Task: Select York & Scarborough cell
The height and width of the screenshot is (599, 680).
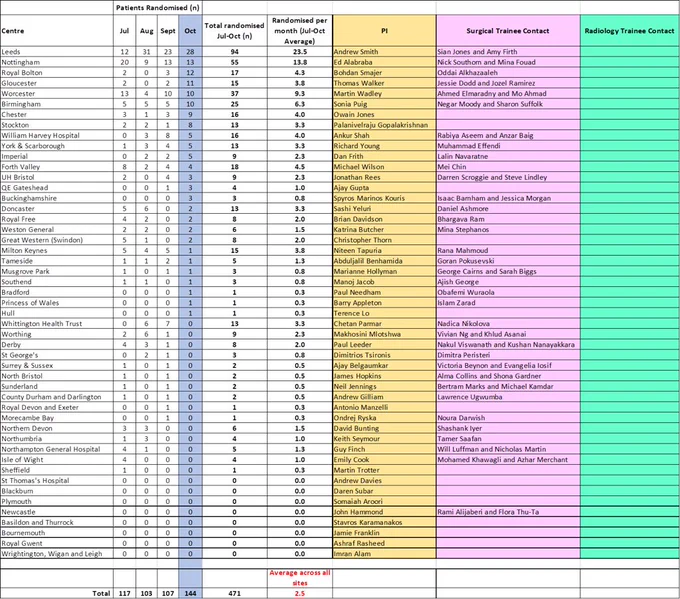Action: [x=57, y=146]
